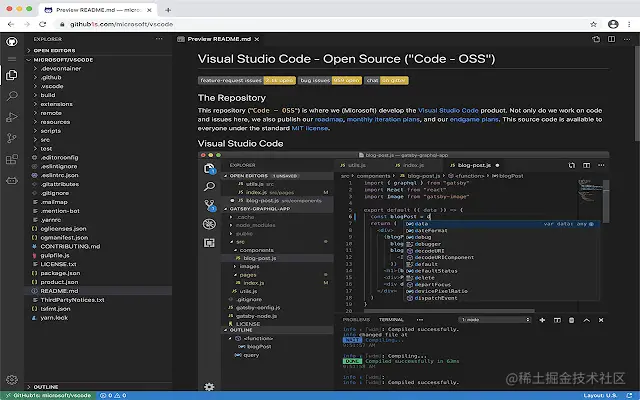The image size is (640, 400).
Task: Expand the scripts folder
Action: [x=98, y=131]
